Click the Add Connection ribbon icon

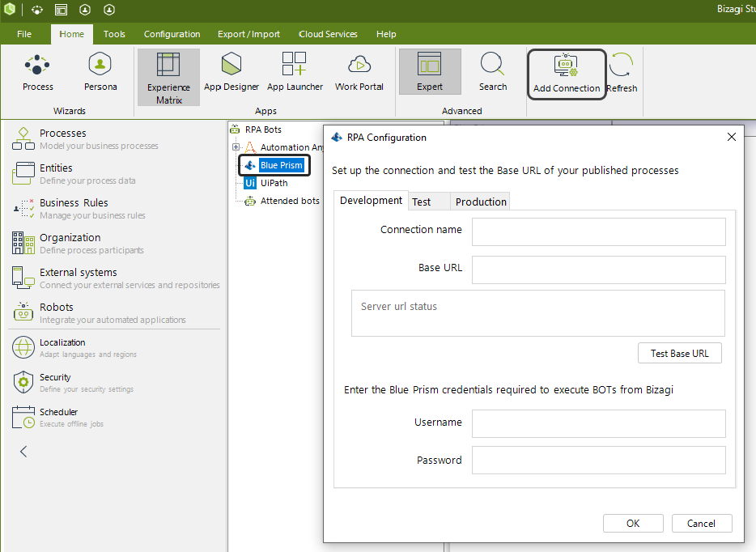click(x=567, y=74)
